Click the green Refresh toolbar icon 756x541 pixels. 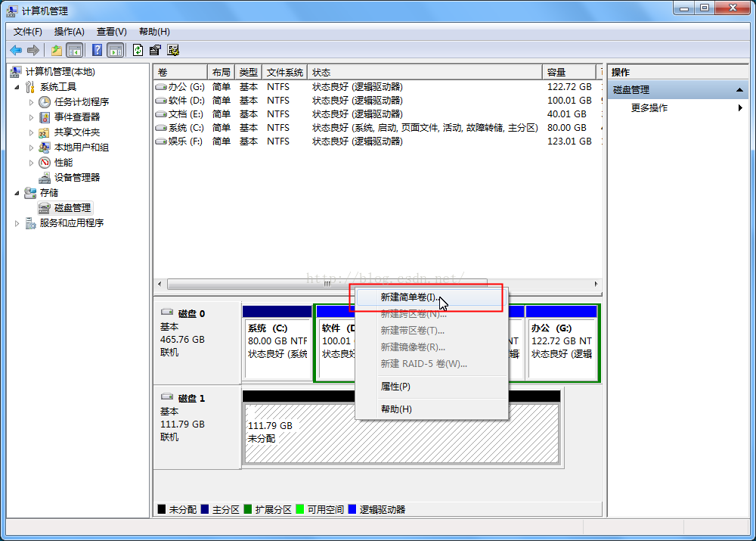click(x=138, y=50)
